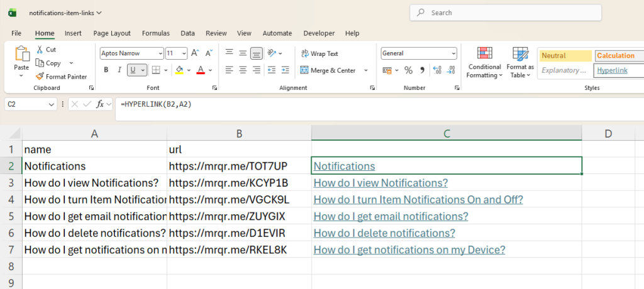Click the Search box

[x=506, y=13]
